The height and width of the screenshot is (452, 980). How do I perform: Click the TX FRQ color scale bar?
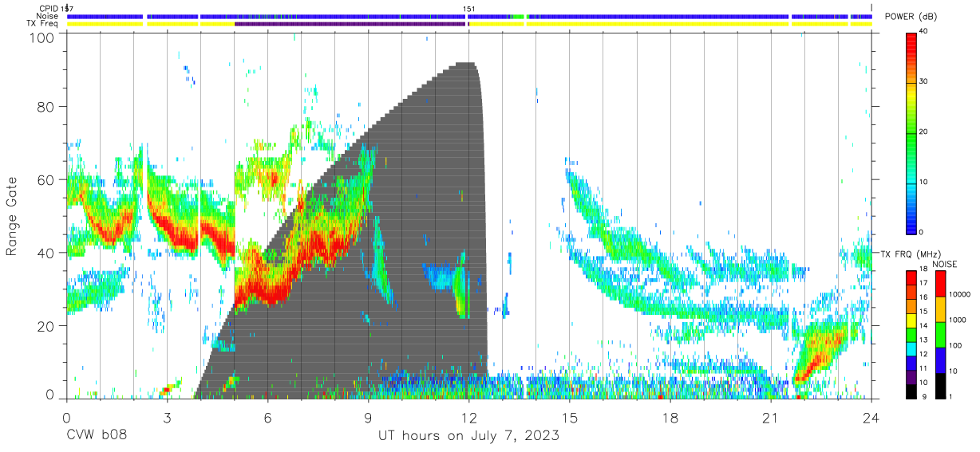coord(911,334)
